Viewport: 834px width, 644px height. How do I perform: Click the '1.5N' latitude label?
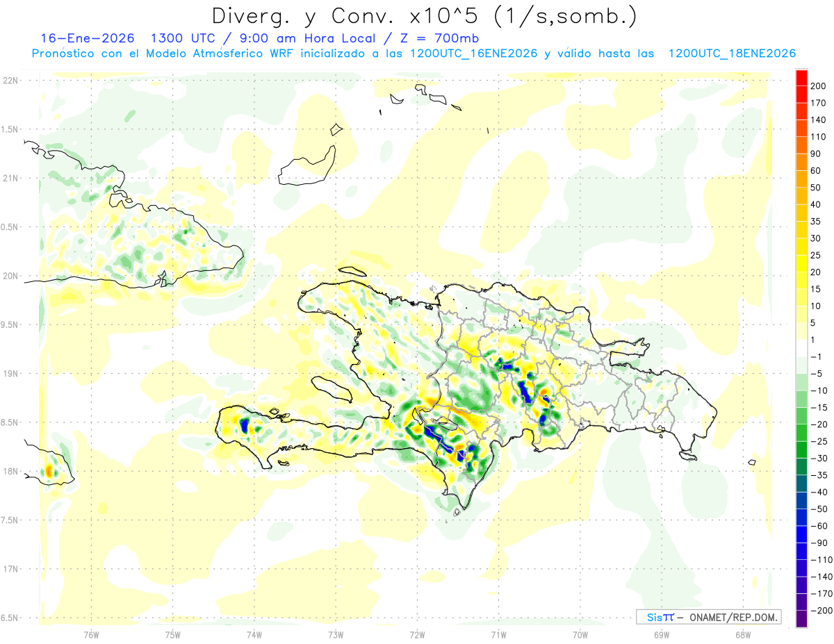coord(10,129)
